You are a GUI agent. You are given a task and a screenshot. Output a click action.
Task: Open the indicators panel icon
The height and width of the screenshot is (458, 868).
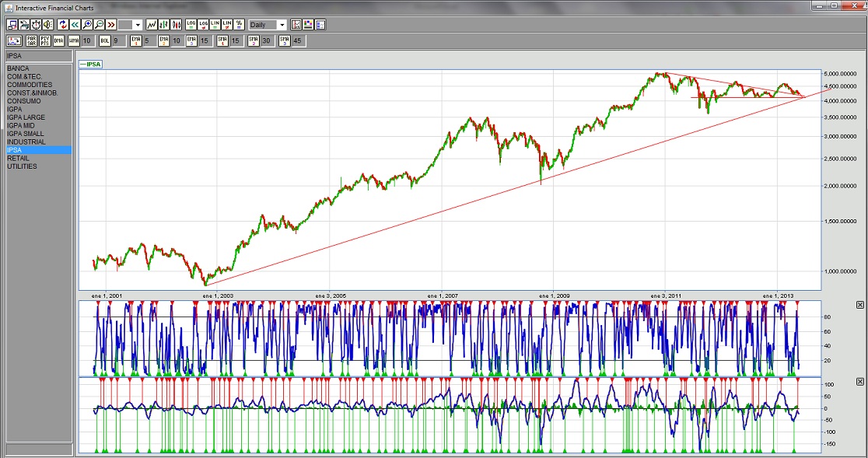(x=15, y=41)
